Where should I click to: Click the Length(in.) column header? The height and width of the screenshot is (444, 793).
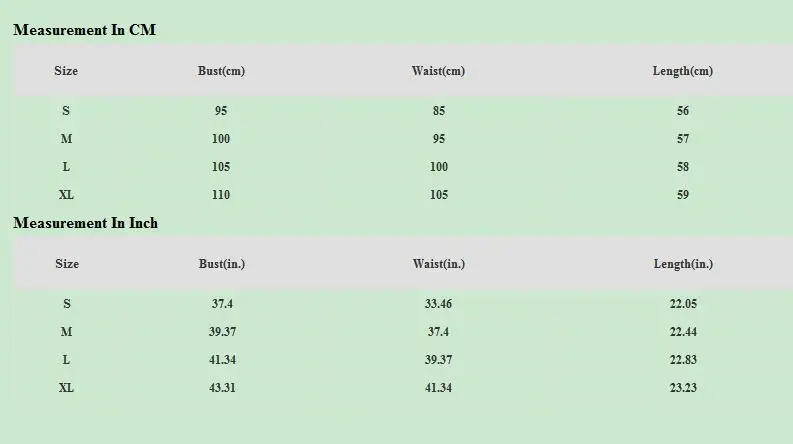coord(683,264)
